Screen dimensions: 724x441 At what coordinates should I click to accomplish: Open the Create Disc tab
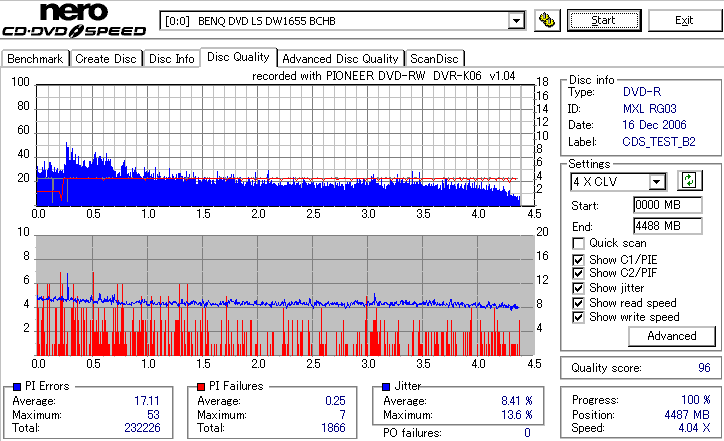(x=106, y=59)
